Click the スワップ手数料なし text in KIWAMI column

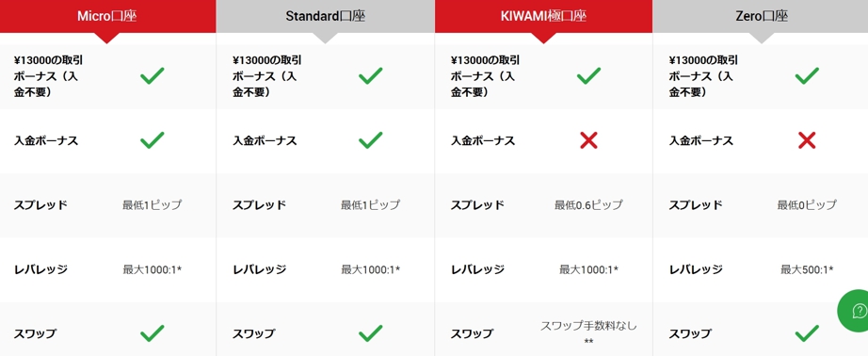pyautogui.click(x=588, y=326)
